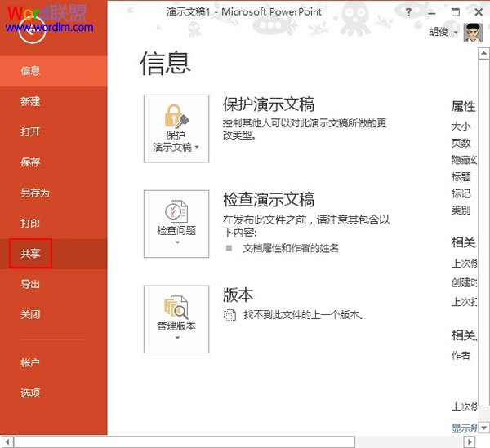
Task: Open the 保护演示文稿 protect presentation button
Action: pos(176,129)
